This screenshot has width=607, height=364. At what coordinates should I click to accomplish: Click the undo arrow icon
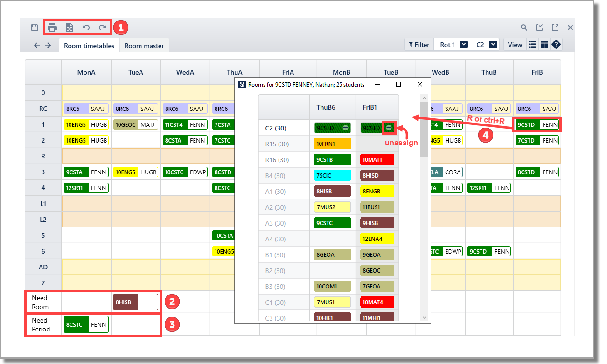point(86,27)
